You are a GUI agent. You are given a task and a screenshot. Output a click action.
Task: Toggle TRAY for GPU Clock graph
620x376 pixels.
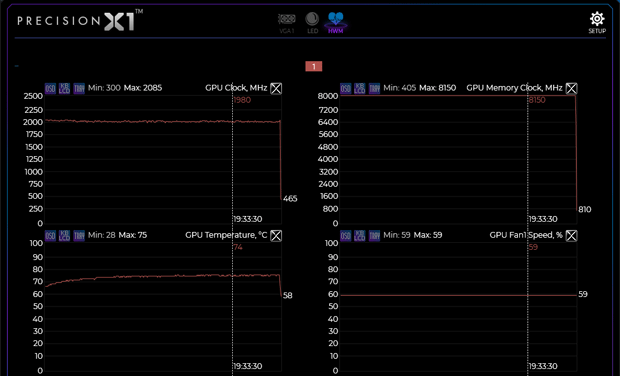pyautogui.click(x=79, y=88)
